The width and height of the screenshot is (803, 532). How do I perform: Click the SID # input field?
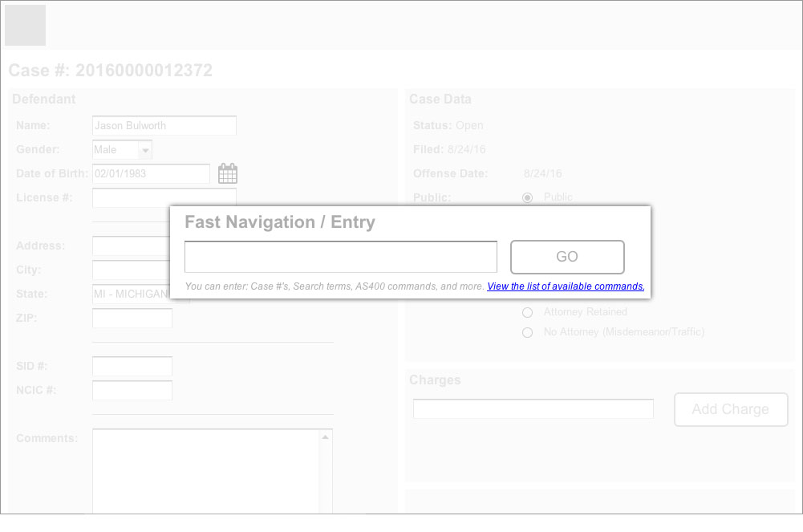point(132,367)
